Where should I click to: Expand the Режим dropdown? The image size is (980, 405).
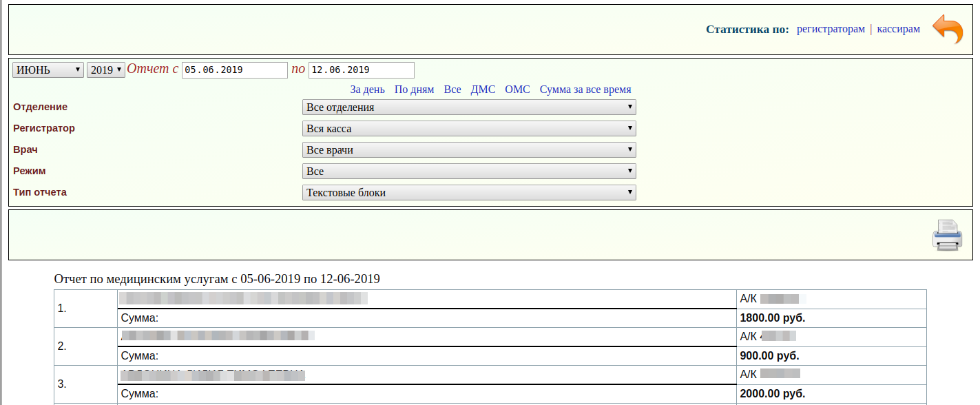[x=469, y=172]
